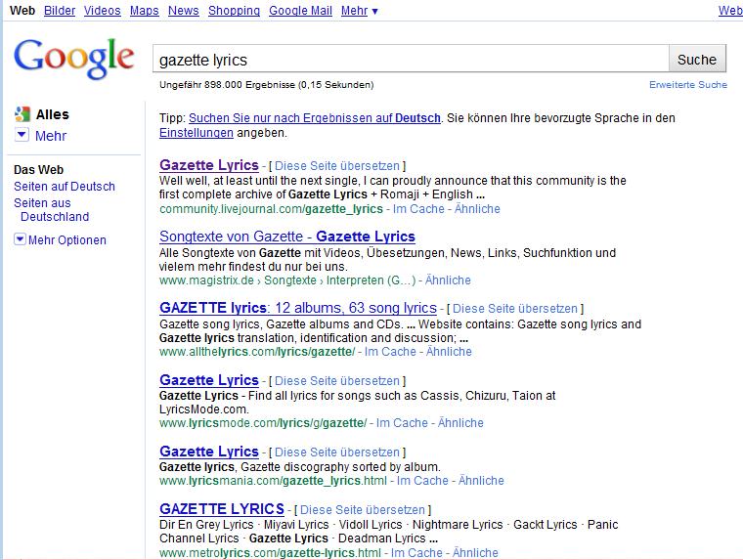This screenshot has width=743, height=560.
Task: Open the Einstellungen link
Action: tap(197, 133)
